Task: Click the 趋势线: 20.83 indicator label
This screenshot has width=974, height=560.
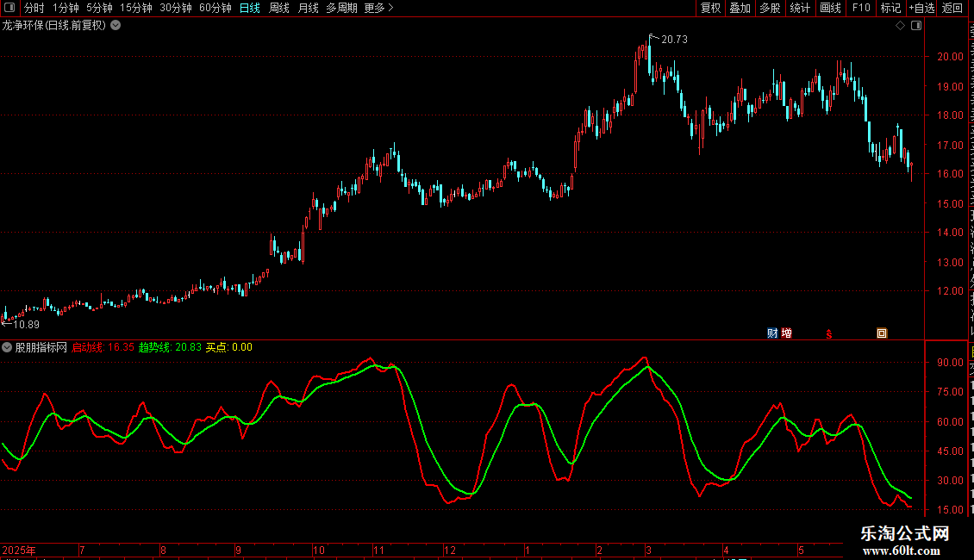Action: 170,347
